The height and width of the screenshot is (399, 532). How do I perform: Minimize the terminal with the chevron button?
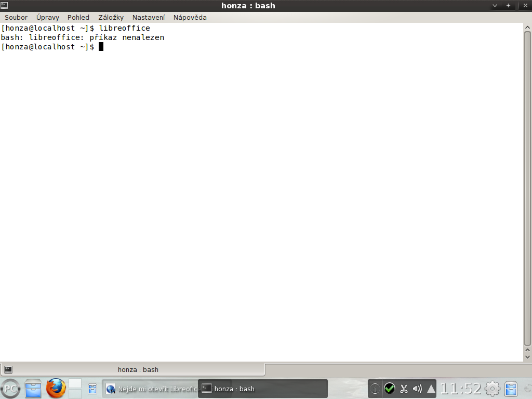[x=495, y=5]
